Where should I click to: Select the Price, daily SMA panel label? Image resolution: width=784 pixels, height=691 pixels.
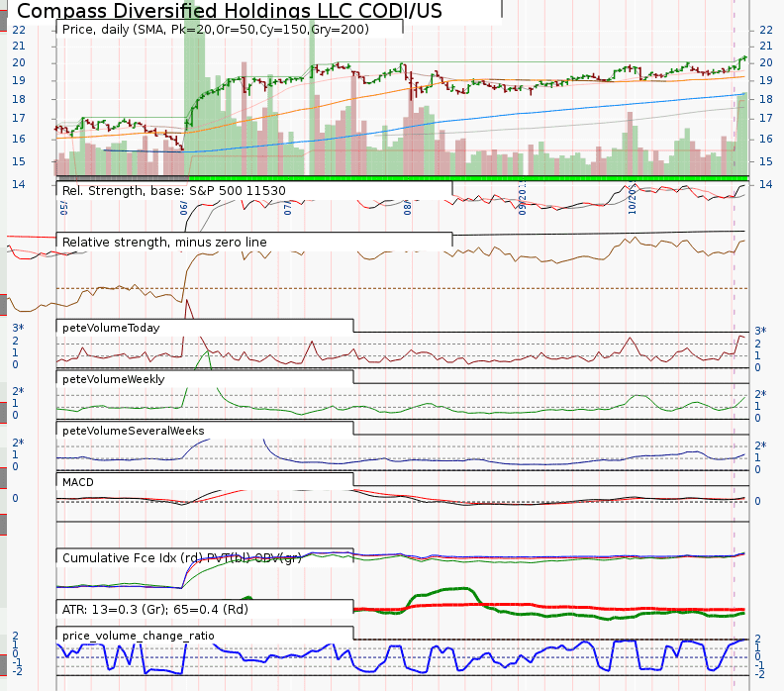coord(216,30)
